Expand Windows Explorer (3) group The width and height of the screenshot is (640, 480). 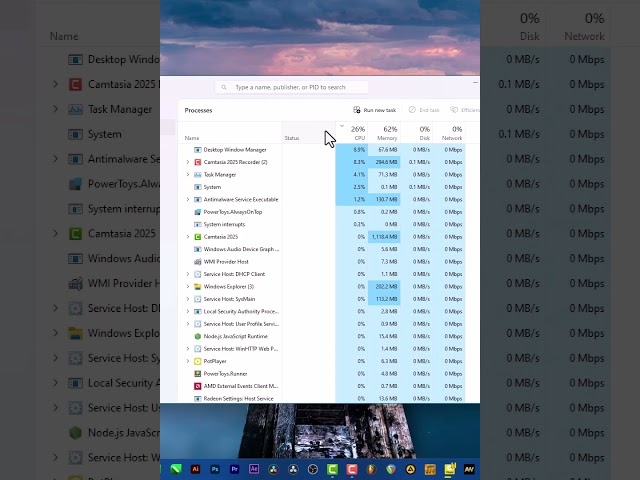point(188,287)
